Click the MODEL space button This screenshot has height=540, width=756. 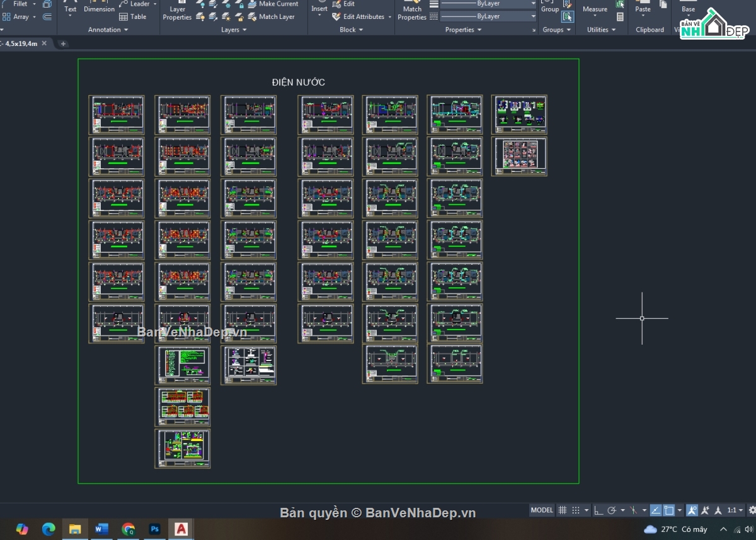(542, 510)
